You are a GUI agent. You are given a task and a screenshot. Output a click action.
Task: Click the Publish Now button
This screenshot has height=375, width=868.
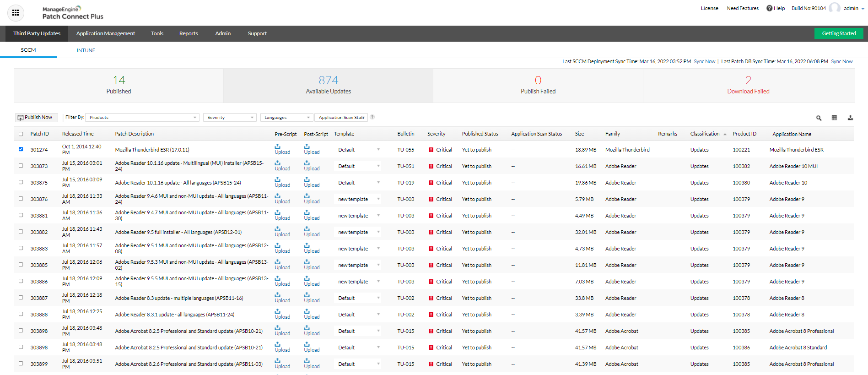pyautogui.click(x=36, y=118)
